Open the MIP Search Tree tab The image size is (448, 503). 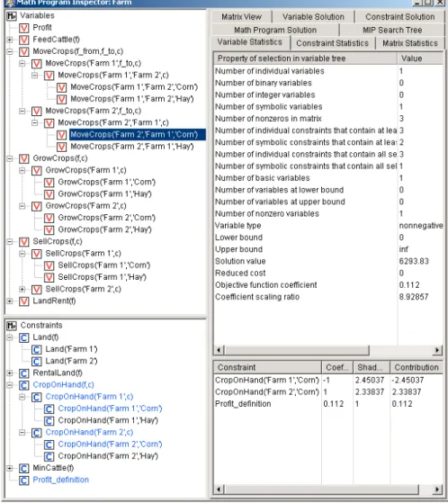pyautogui.click(x=392, y=31)
